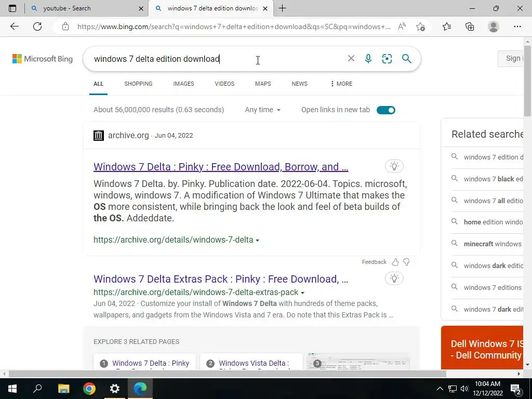This screenshot has width=532, height=399.
Task: Select the NEWS results tab
Action: coord(300,84)
